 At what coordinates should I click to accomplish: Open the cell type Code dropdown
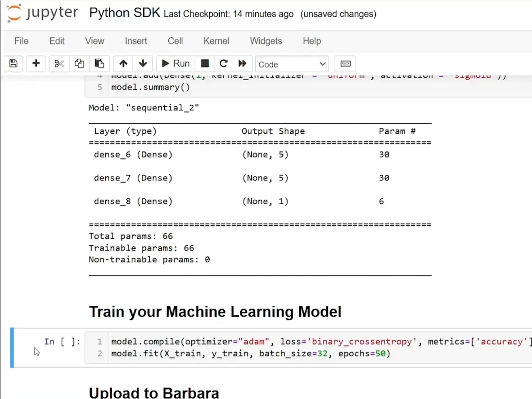click(x=292, y=64)
